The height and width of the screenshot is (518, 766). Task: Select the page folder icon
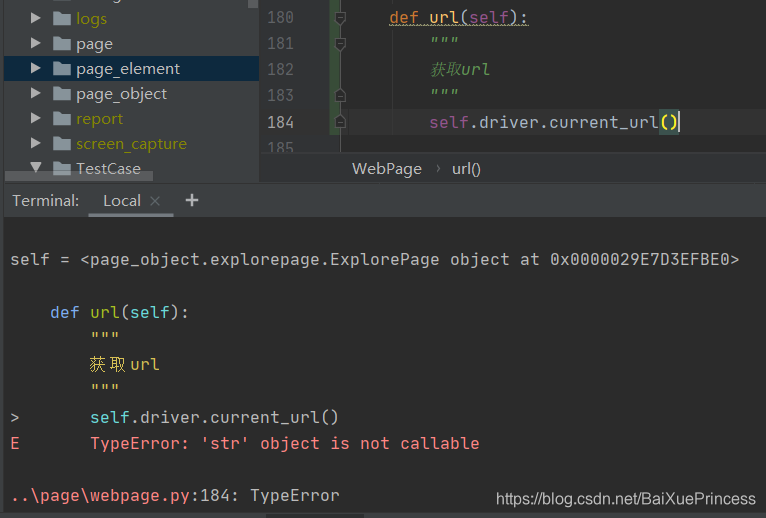tap(62, 43)
